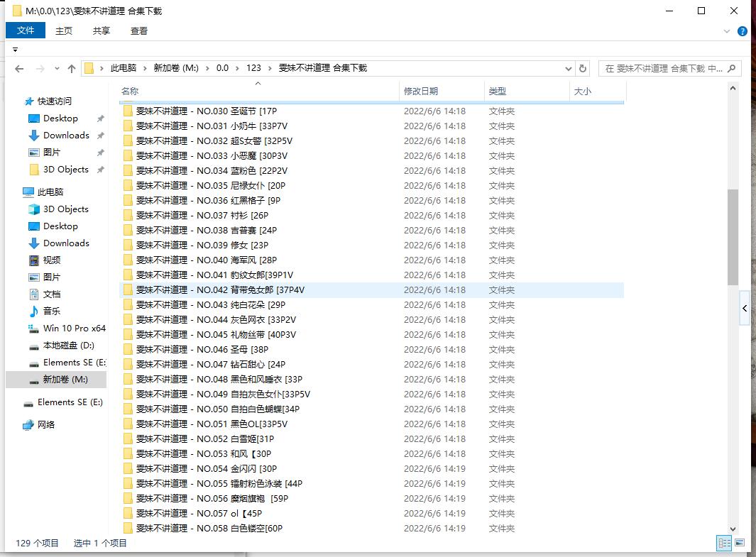This screenshot has height=557, width=756.
Task: Select folder NO.043 纯白花朵
Action: [371, 305]
